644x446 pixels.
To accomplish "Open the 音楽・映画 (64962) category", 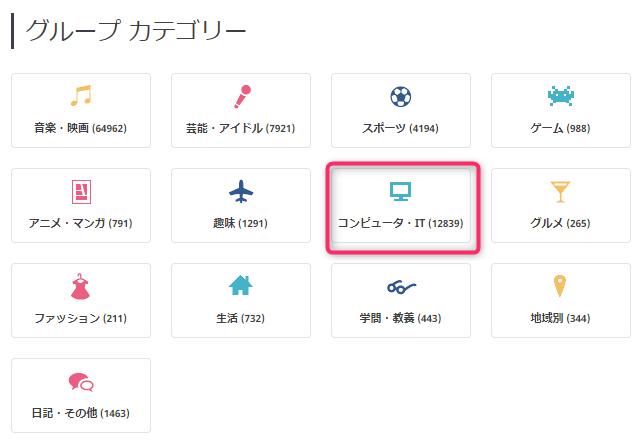I will 81,110.
